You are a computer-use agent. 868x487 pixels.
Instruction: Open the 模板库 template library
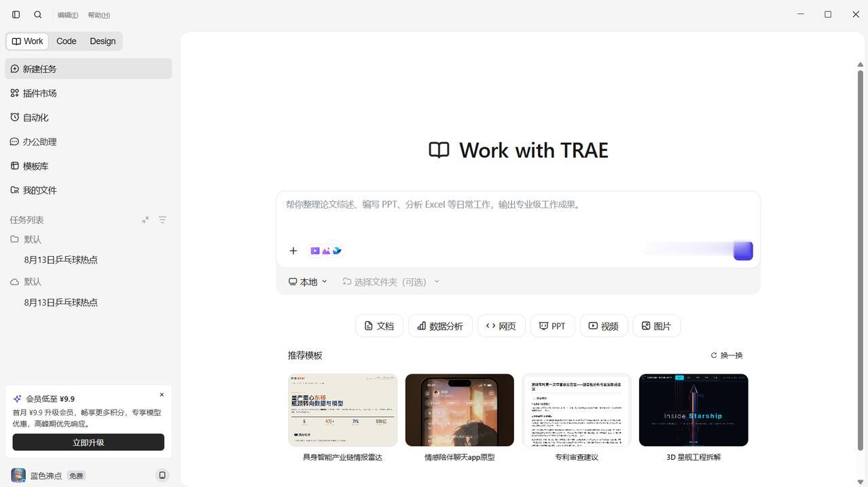point(88,166)
